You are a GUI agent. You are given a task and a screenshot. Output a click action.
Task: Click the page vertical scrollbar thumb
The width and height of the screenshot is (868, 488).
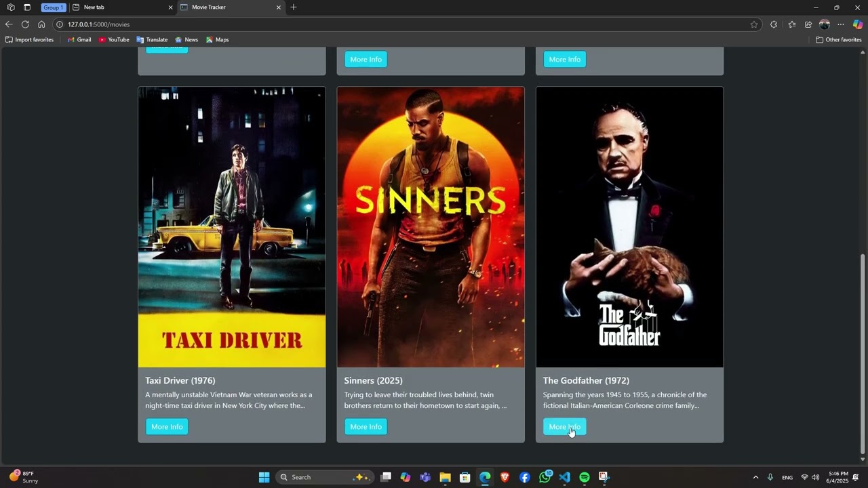tap(863, 352)
